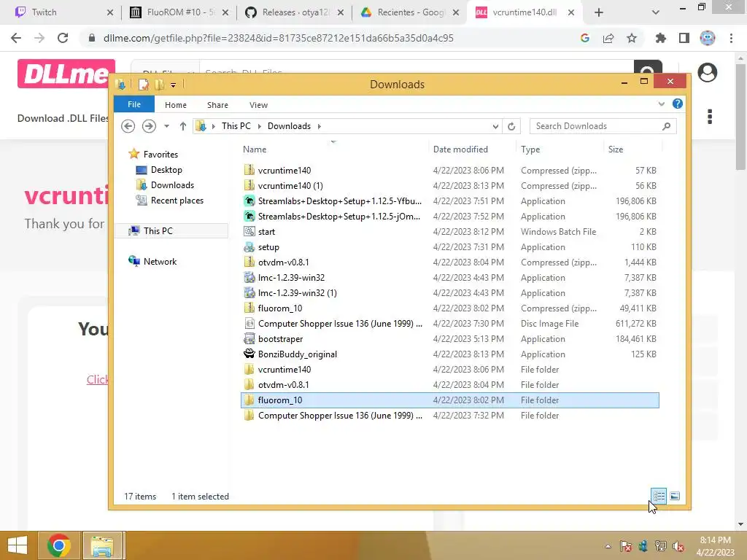Screen dimensions: 747x560
Task: Open recent locations dropdown arrow
Action: pyautogui.click(x=166, y=126)
